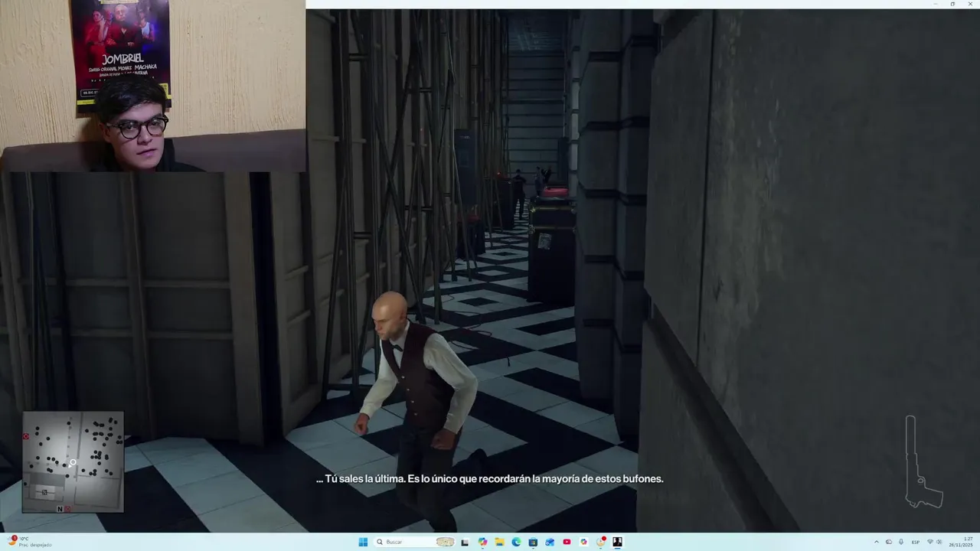Open the taskbar app with red notification badge
The image size is (980, 551).
[x=601, y=542]
